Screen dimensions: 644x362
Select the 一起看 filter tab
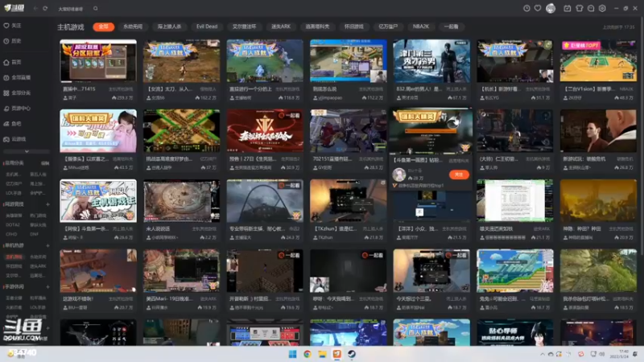click(x=451, y=27)
